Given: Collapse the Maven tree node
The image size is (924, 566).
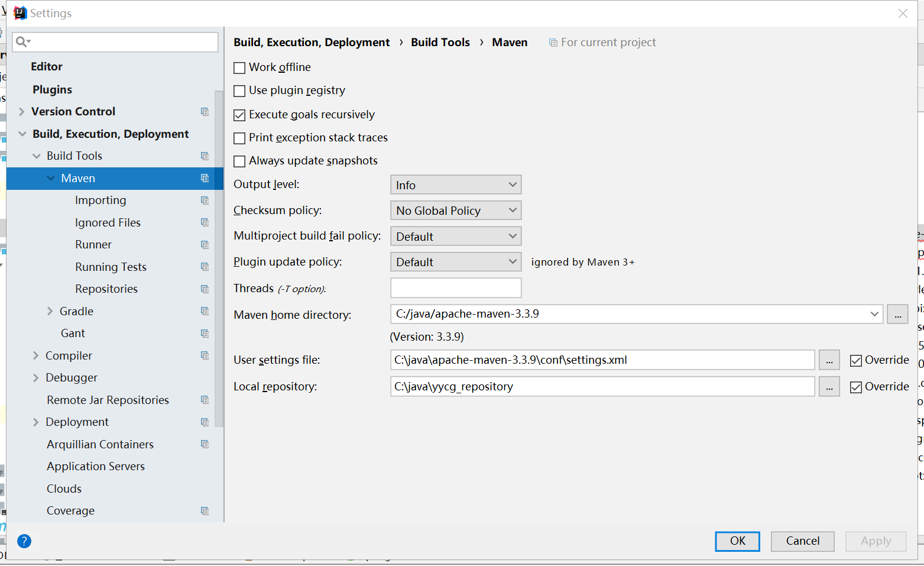Looking at the screenshot, I should (51, 178).
